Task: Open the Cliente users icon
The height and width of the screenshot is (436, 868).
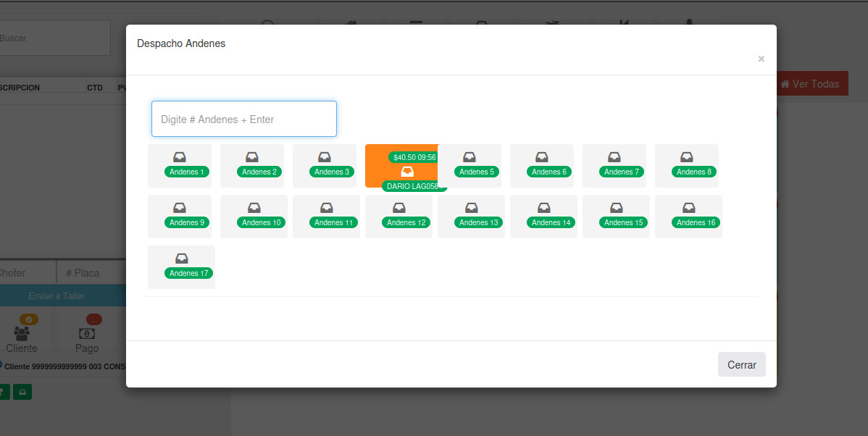Action: pos(22,334)
